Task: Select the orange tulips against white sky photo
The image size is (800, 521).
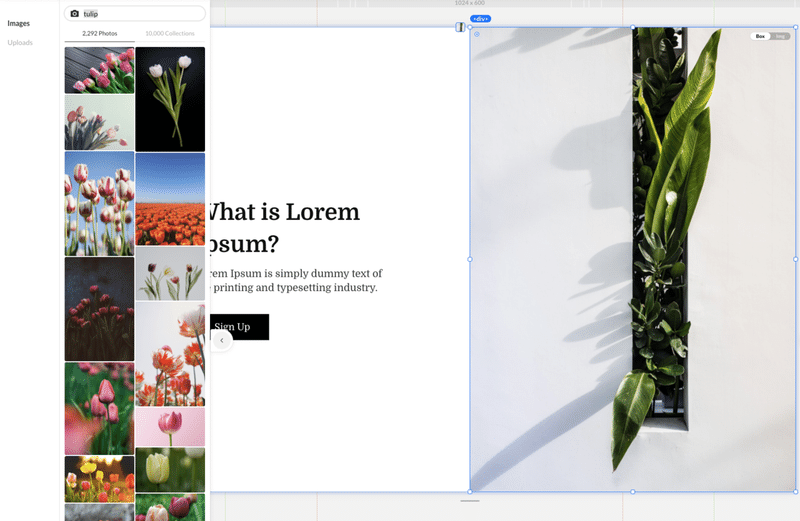Action: 170,354
